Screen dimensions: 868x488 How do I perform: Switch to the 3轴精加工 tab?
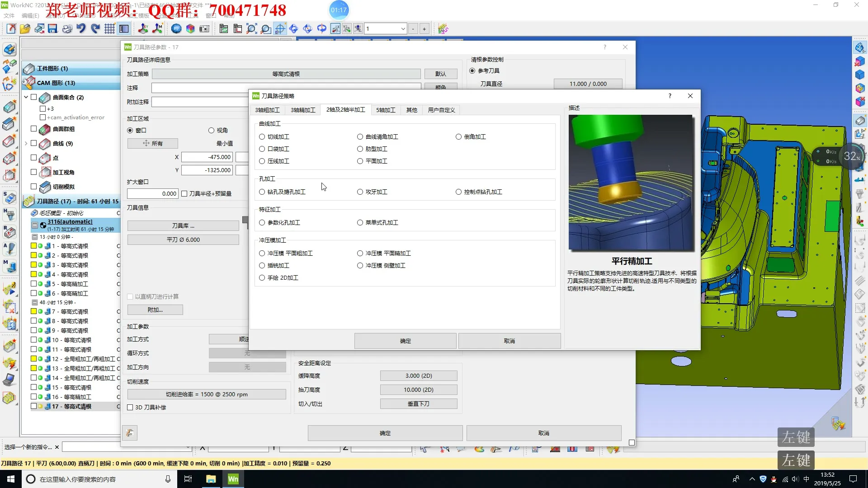coord(302,110)
